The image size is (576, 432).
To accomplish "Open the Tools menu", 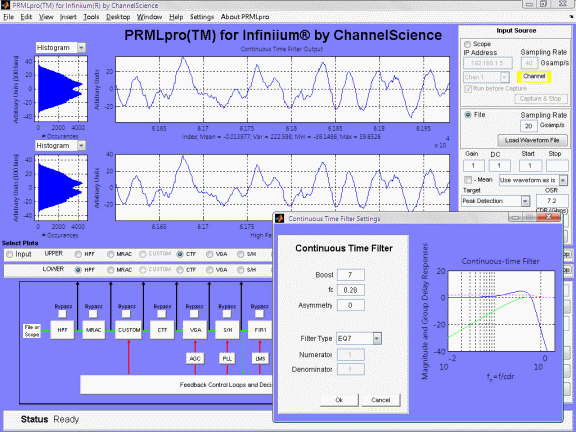I will coord(91,17).
